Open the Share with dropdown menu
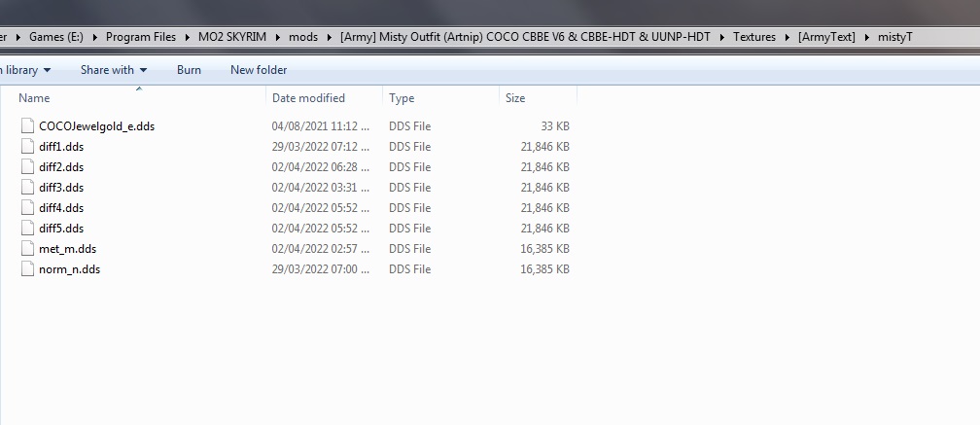This screenshot has width=980, height=425. [113, 70]
